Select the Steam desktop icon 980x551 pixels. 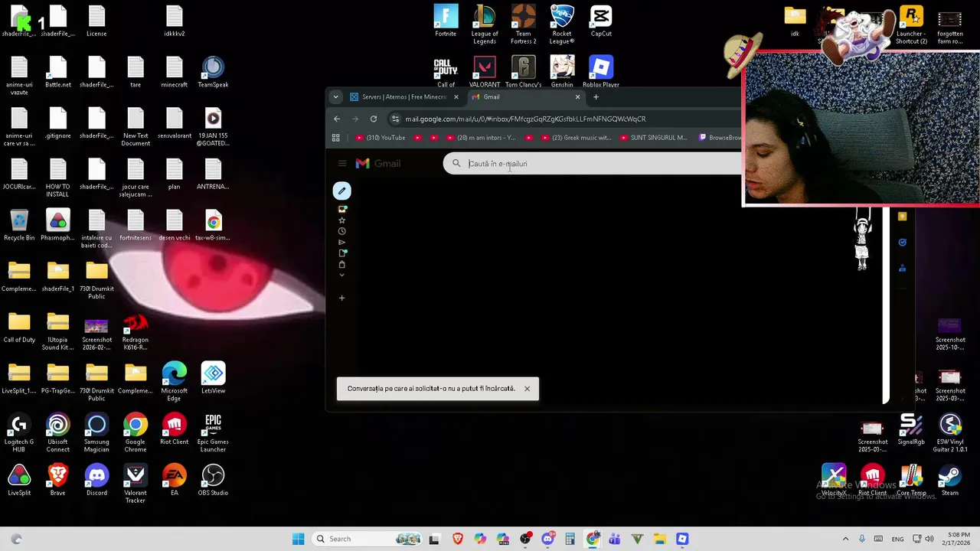coord(950,480)
